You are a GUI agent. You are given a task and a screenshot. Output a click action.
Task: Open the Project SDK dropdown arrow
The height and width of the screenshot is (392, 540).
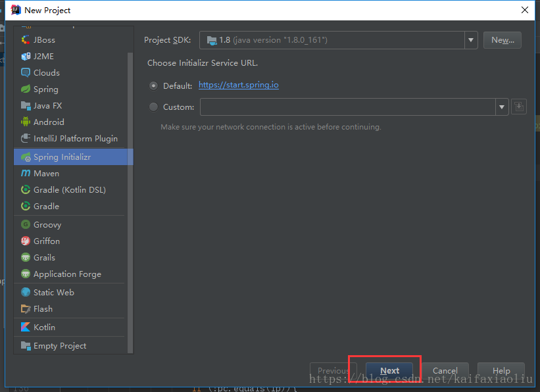click(471, 40)
